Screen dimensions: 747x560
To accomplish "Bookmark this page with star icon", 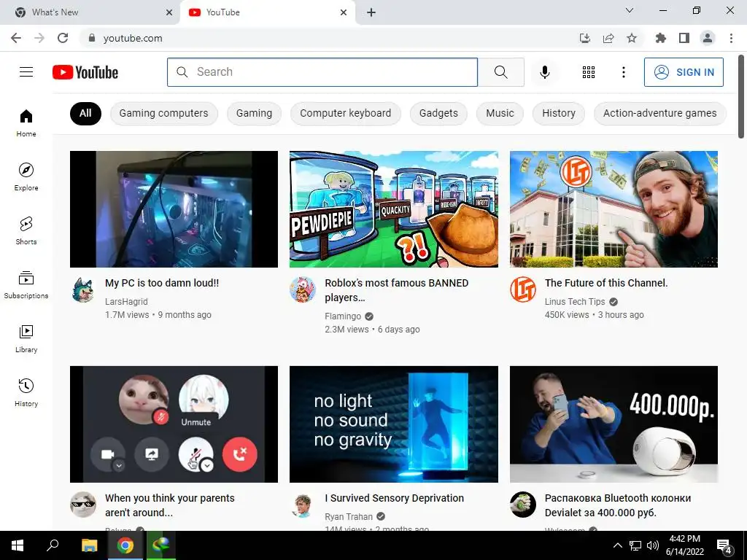I will [x=632, y=38].
